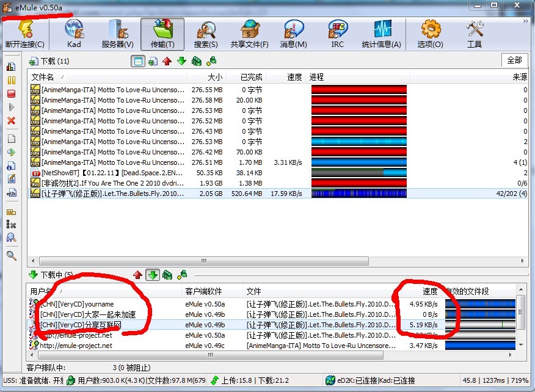Cancel download using red X icon
This screenshot has width=535, height=392.
pyautogui.click(x=11, y=120)
